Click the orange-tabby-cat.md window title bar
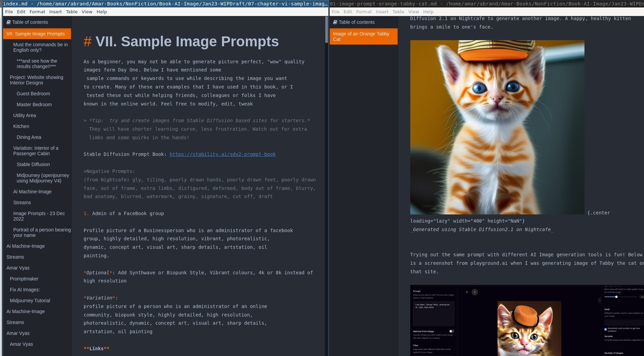The image size is (644, 356). (486, 4)
